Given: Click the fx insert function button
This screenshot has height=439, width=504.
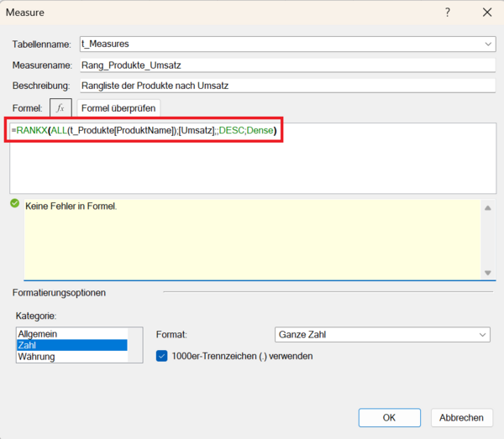Looking at the screenshot, I should [x=60, y=107].
